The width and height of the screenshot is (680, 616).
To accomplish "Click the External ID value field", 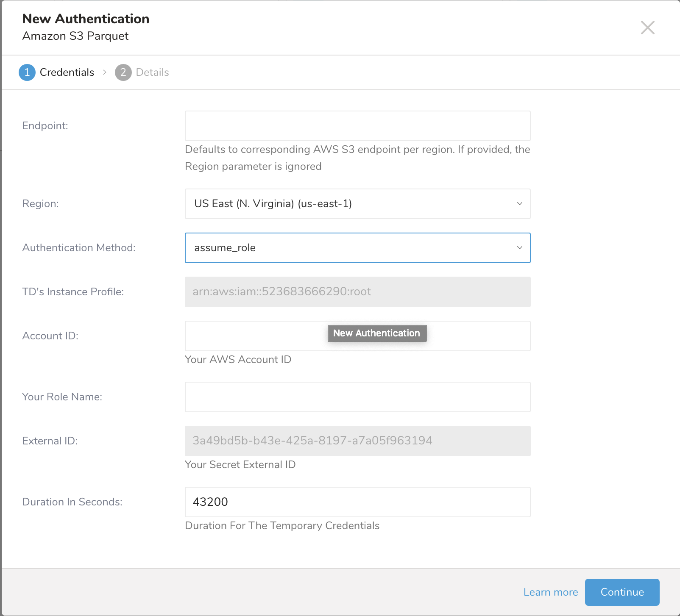I will (x=357, y=441).
